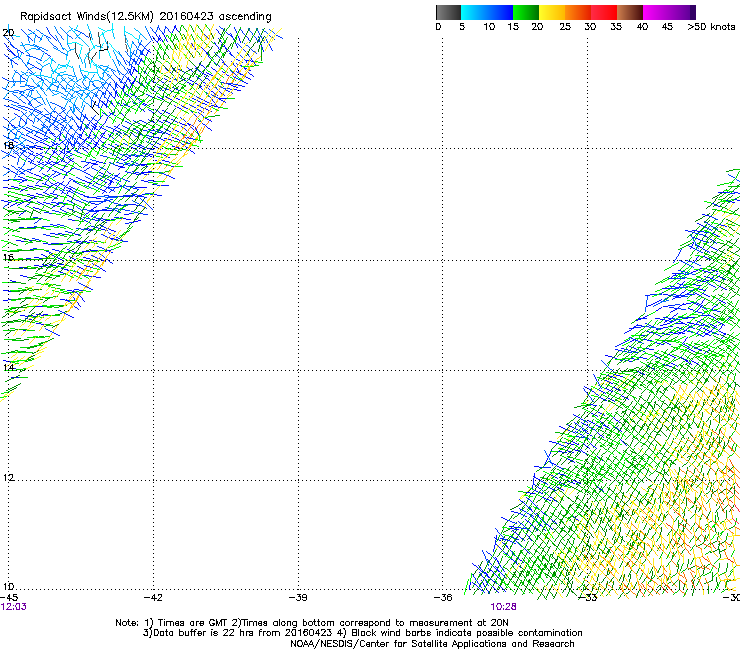Screen dimensions: 740x650
Task: Click the red 30-35 knots legend segment
Action: coord(604,12)
